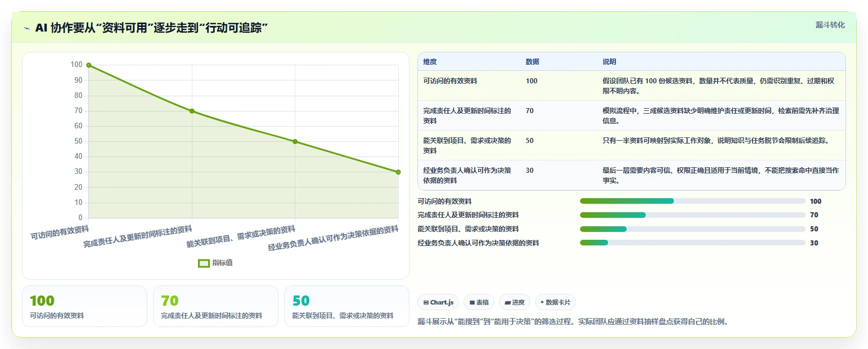Click progress label 完成责任人及更新时间标注的资料

468,215
